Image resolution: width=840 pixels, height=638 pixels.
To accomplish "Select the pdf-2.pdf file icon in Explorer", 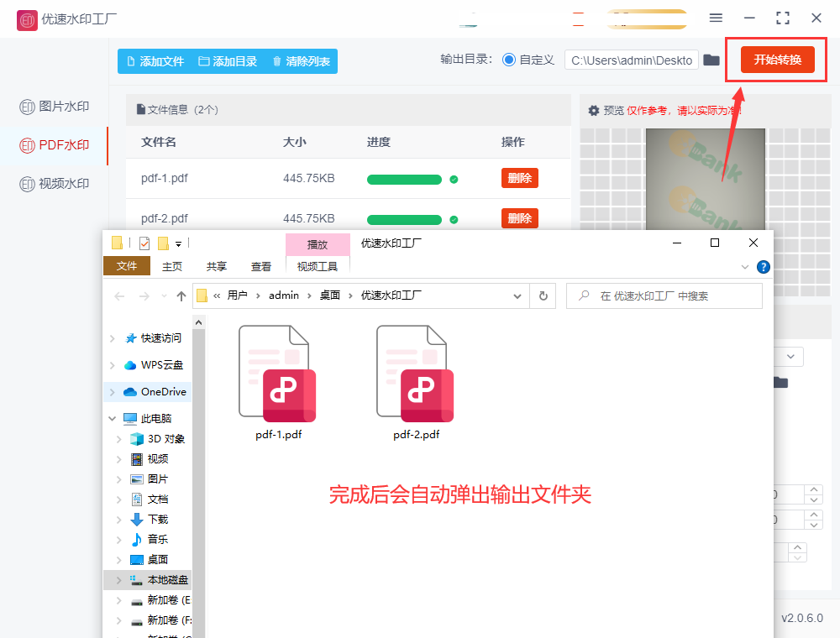I will [x=416, y=374].
